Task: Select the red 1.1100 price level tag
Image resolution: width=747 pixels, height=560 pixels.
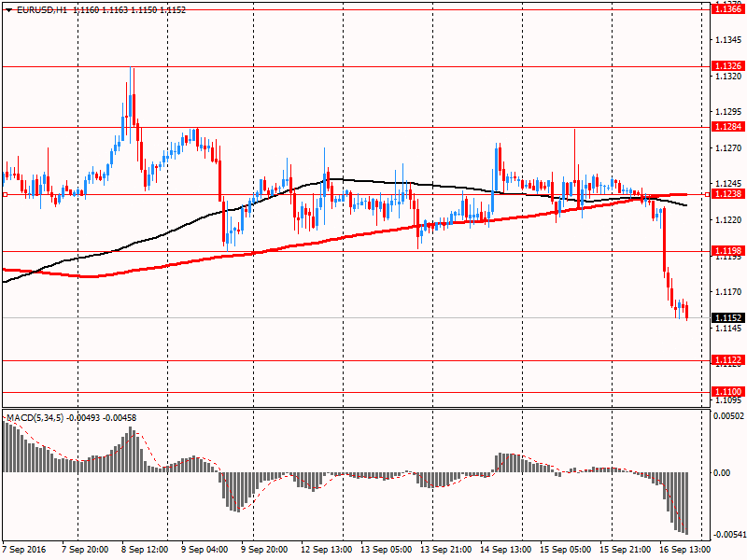Action: point(726,391)
